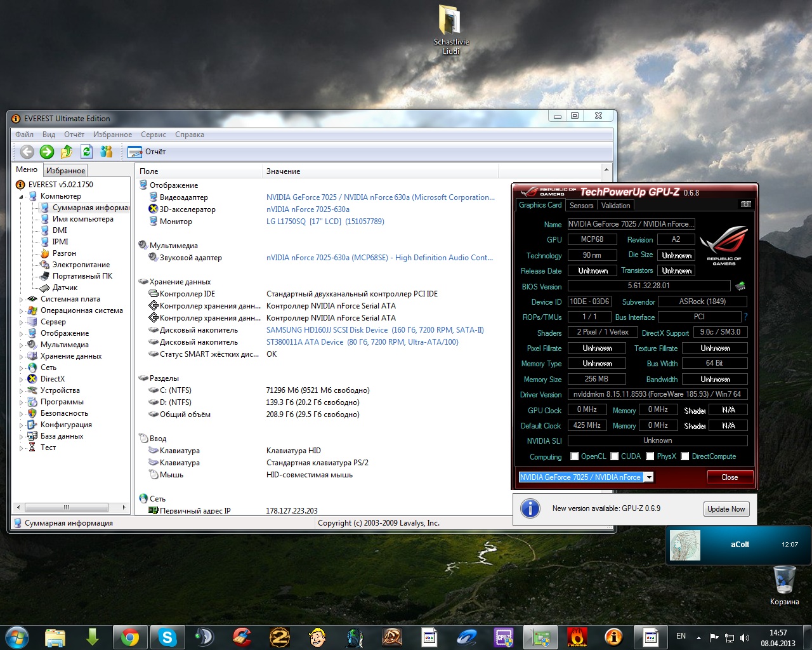The image size is (812, 650).
Task: Click the up-folder arrow icon in EVEREST toolbar
Action: pyautogui.click(x=67, y=152)
